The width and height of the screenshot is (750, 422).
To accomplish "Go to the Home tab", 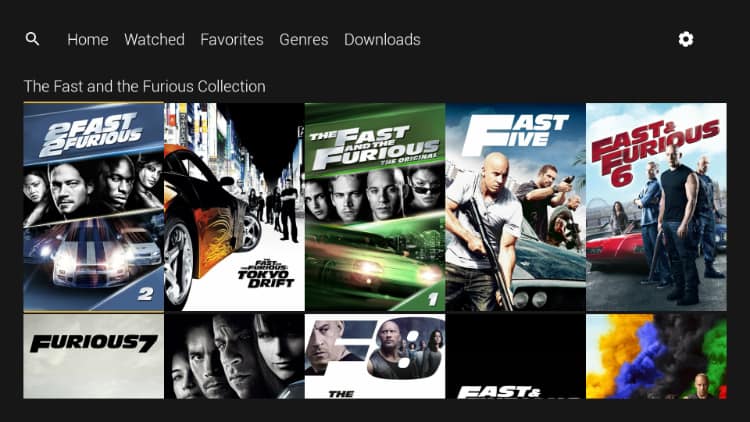I will click(88, 39).
